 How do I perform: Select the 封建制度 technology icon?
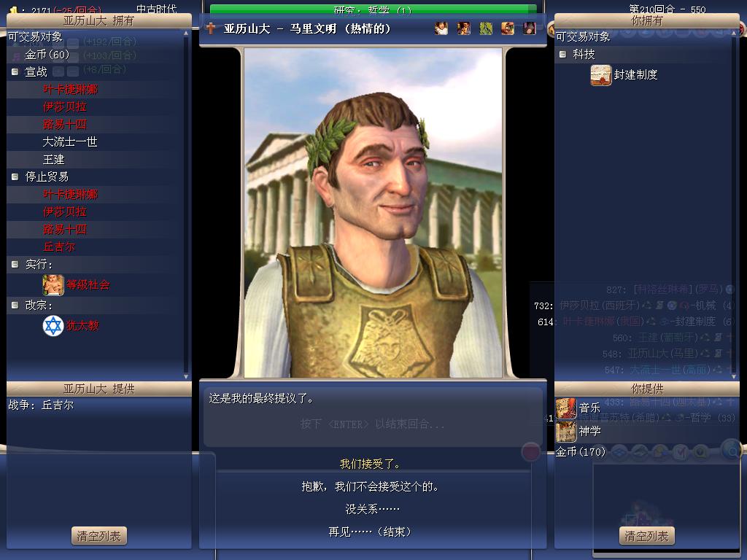(x=601, y=75)
